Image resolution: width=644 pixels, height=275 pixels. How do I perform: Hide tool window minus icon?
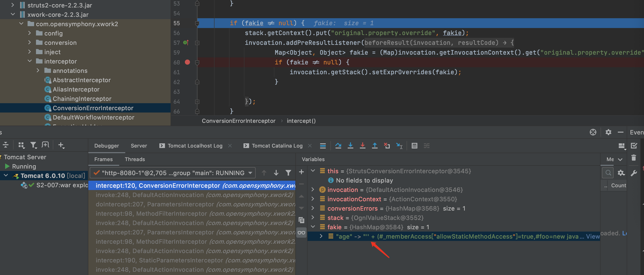click(x=620, y=132)
